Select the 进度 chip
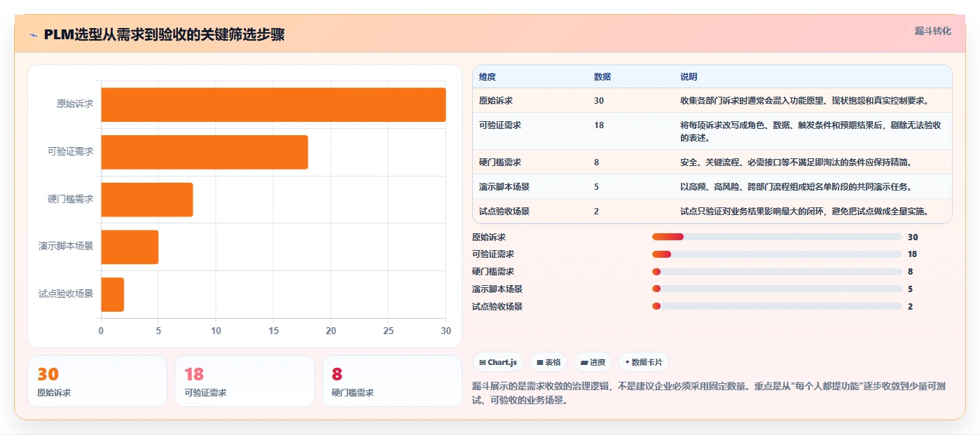 tap(592, 362)
